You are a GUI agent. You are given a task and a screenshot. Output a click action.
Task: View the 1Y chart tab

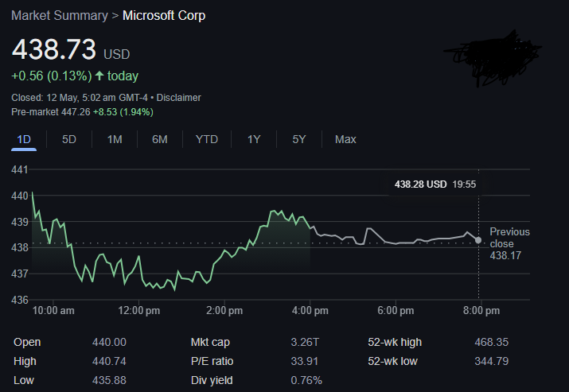254,140
